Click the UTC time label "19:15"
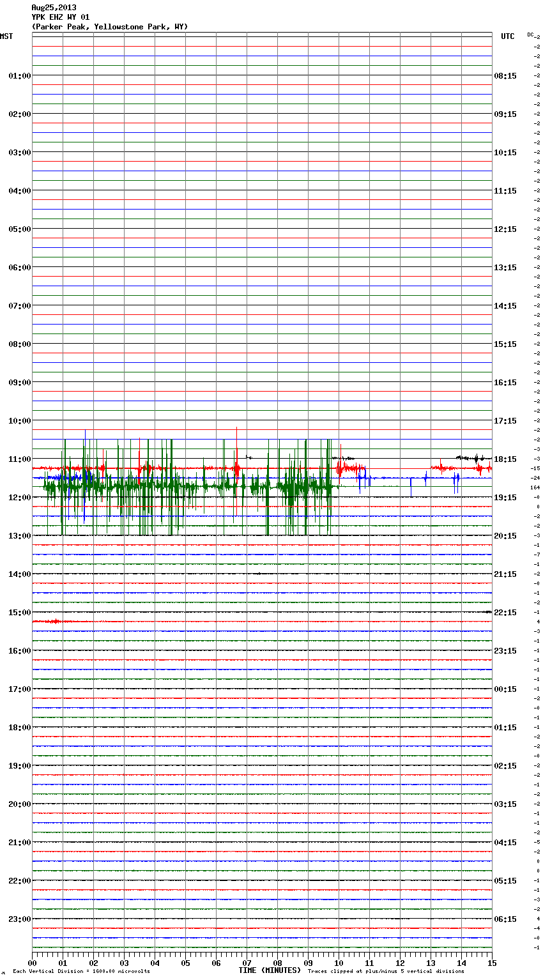 [505, 498]
